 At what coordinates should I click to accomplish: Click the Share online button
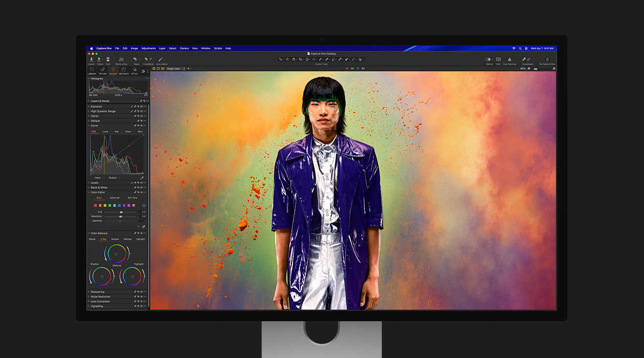click(x=121, y=59)
